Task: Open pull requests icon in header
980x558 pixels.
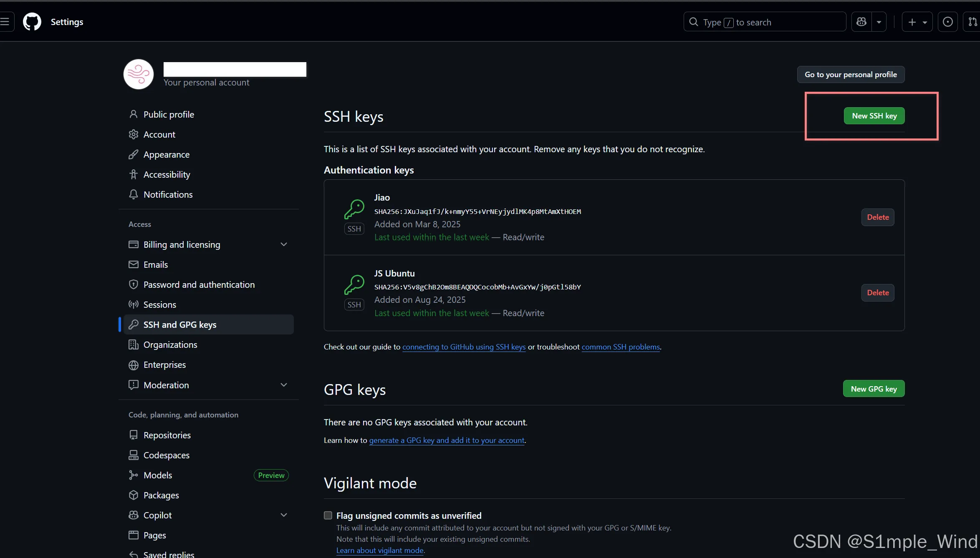Action: coord(972,22)
